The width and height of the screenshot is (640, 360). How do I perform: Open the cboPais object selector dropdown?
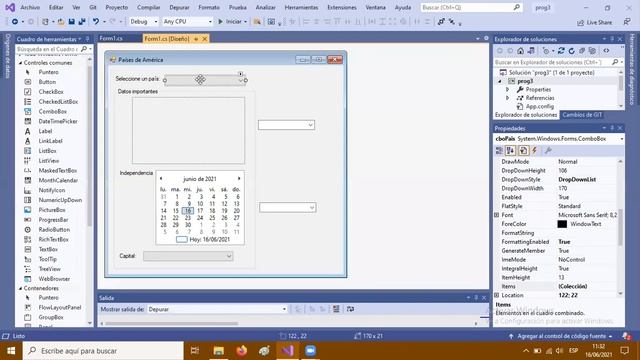(x=622, y=139)
